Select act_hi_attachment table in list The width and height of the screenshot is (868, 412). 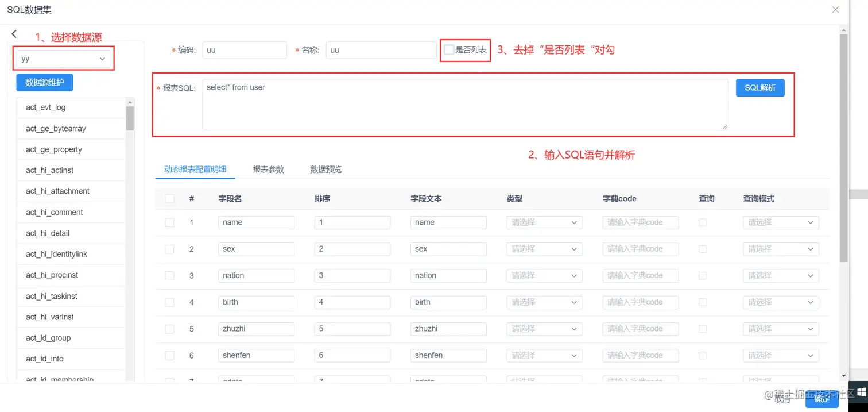tap(71, 191)
